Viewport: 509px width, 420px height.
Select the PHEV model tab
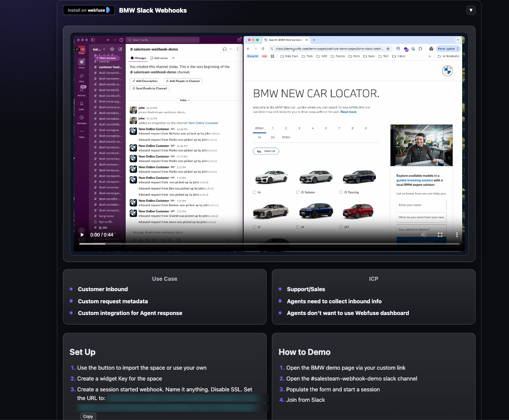pyautogui.click(x=286, y=138)
